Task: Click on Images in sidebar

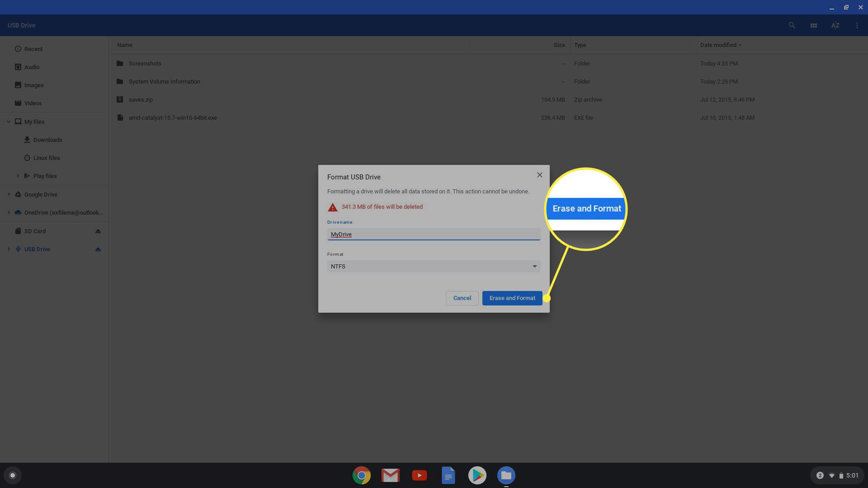Action: point(33,85)
